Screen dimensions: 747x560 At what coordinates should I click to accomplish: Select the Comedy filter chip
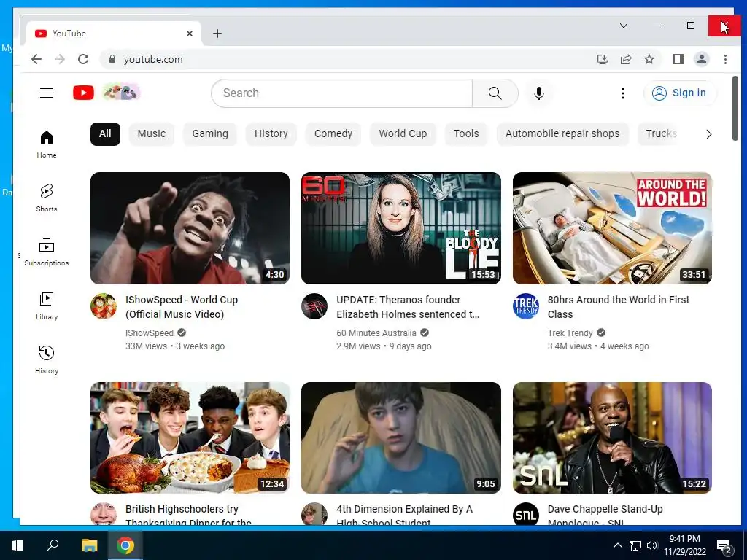click(333, 134)
